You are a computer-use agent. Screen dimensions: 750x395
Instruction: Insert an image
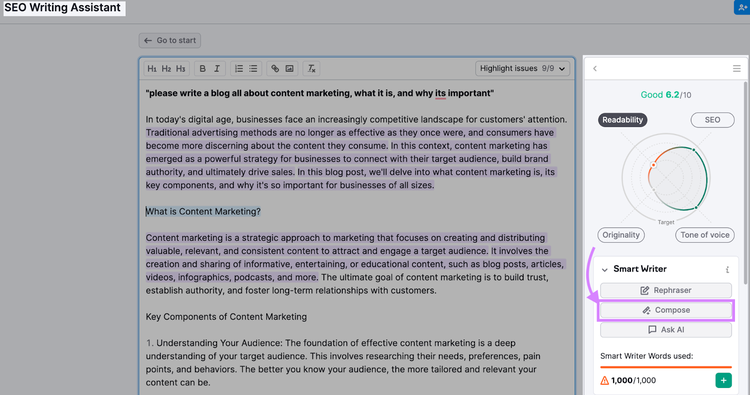tap(289, 69)
